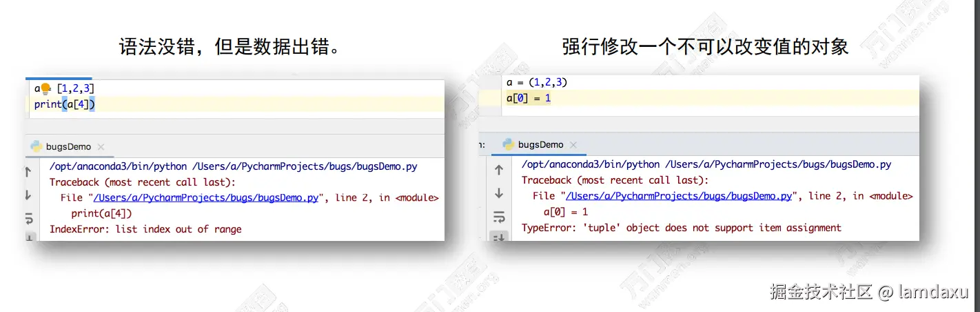Click the code line a = (1,2,3)

click(x=537, y=82)
